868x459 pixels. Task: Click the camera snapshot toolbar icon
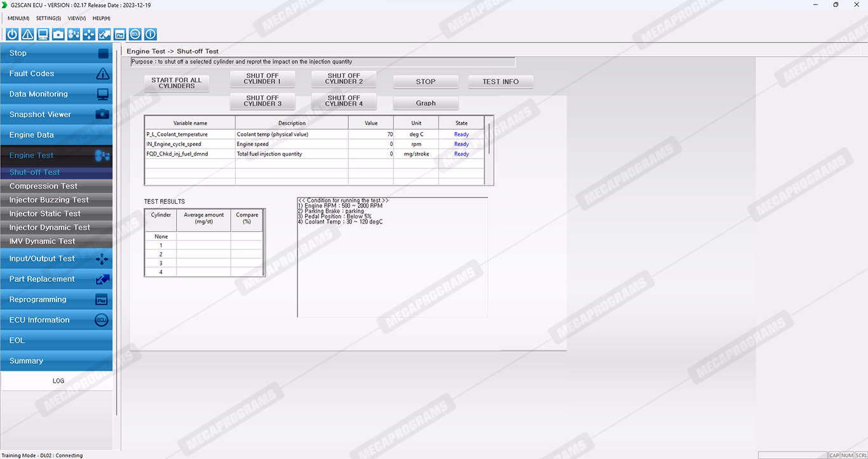pyautogui.click(x=58, y=34)
